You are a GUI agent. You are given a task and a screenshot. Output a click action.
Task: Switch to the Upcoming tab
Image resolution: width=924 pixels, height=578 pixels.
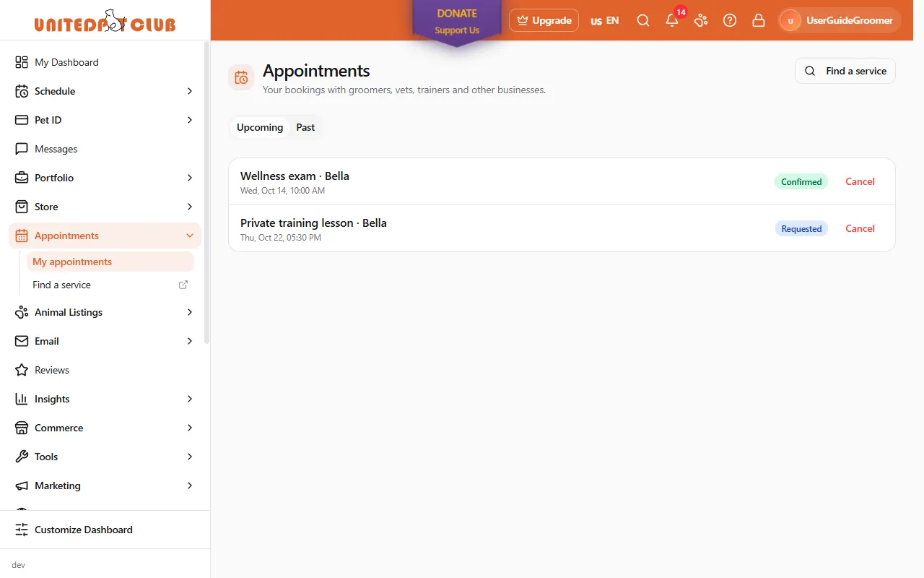click(x=260, y=127)
